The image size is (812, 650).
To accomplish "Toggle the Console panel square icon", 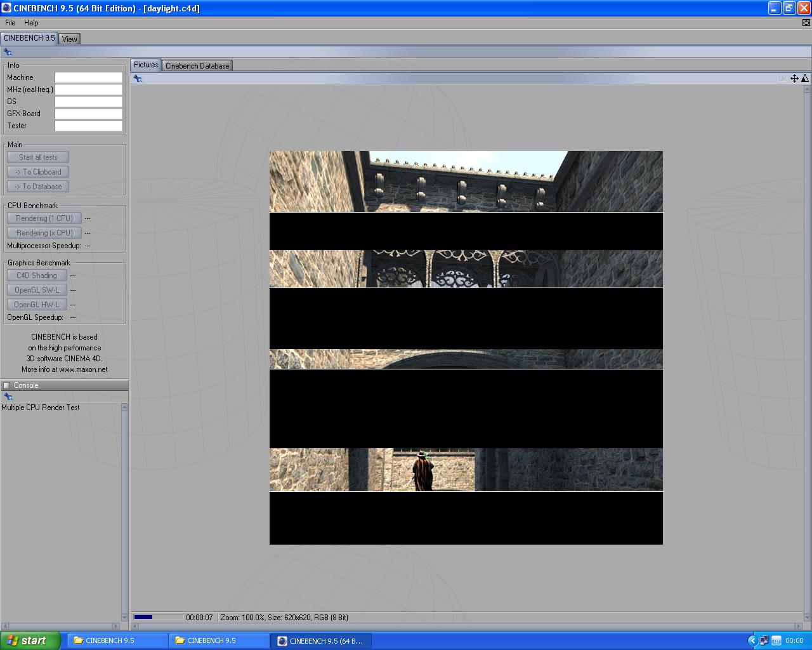I will pos(6,385).
